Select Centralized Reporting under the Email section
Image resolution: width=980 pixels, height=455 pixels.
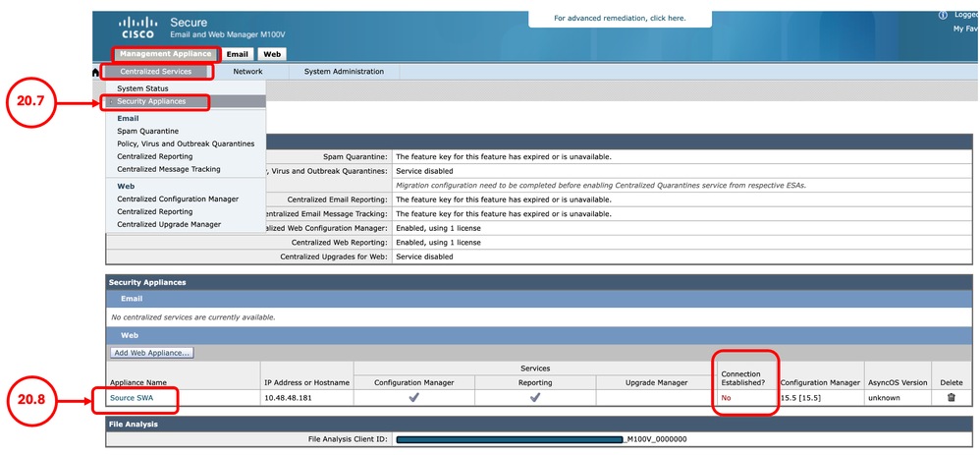(x=155, y=156)
